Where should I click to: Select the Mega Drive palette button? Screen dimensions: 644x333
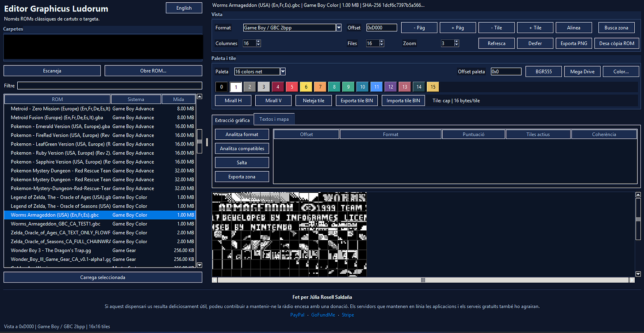583,72
